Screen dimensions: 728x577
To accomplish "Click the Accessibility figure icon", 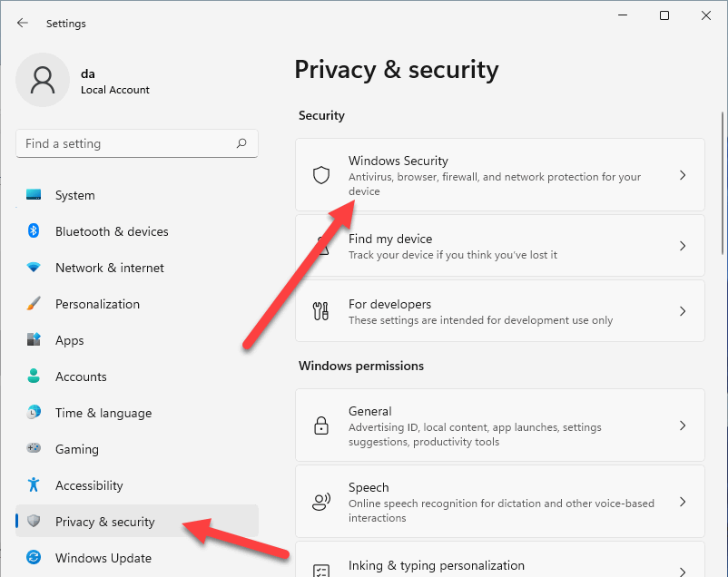I will coord(34,484).
